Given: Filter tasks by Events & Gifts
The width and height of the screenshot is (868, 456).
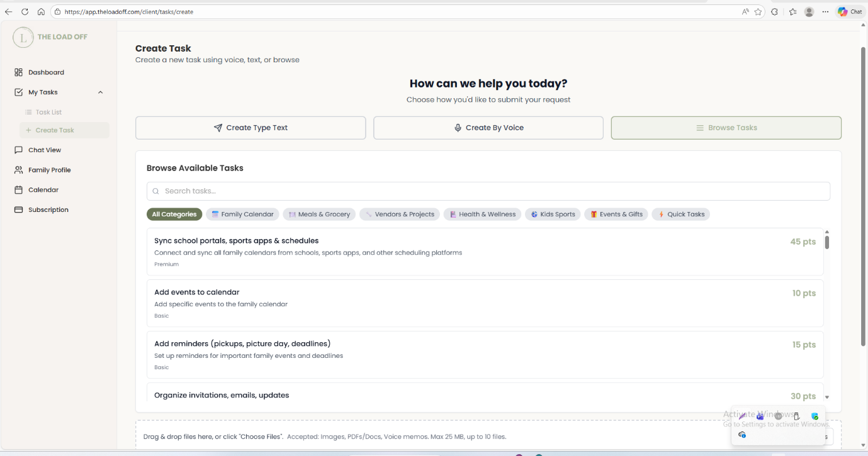Looking at the screenshot, I should point(616,214).
